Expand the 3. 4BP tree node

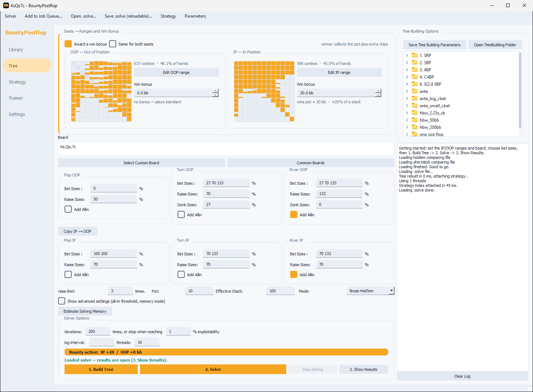click(407, 70)
